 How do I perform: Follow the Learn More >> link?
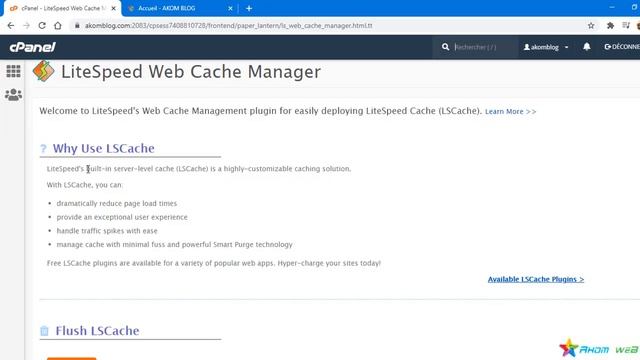click(x=511, y=111)
